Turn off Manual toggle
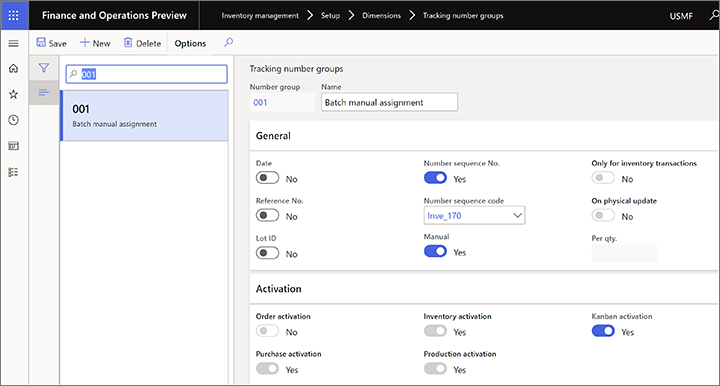The image size is (720, 386). [435, 251]
